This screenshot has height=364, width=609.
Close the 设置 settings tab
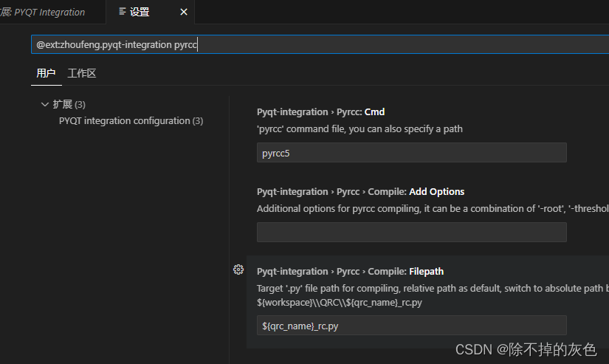point(184,12)
